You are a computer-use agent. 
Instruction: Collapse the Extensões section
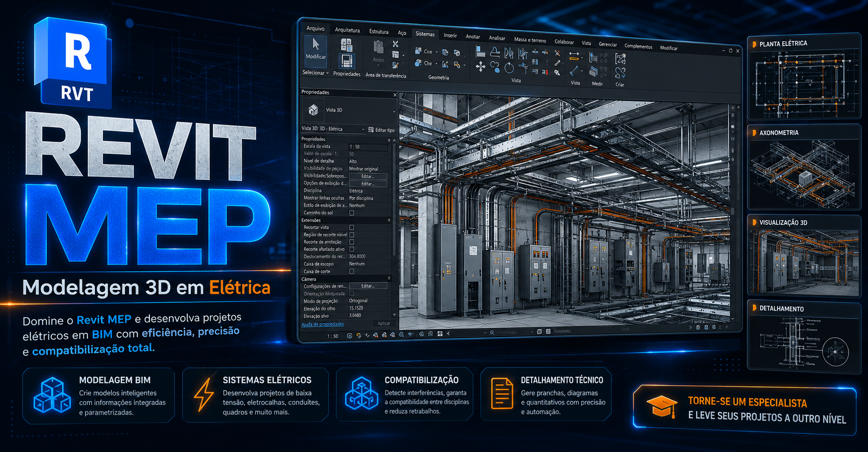(x=389, y=220)
